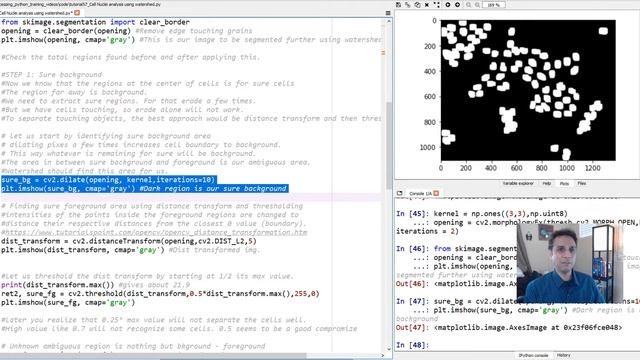This screenshot has height=360, width=640.
Task: Click '#Watershed should find this area' comment
Action: click(84, 171)
